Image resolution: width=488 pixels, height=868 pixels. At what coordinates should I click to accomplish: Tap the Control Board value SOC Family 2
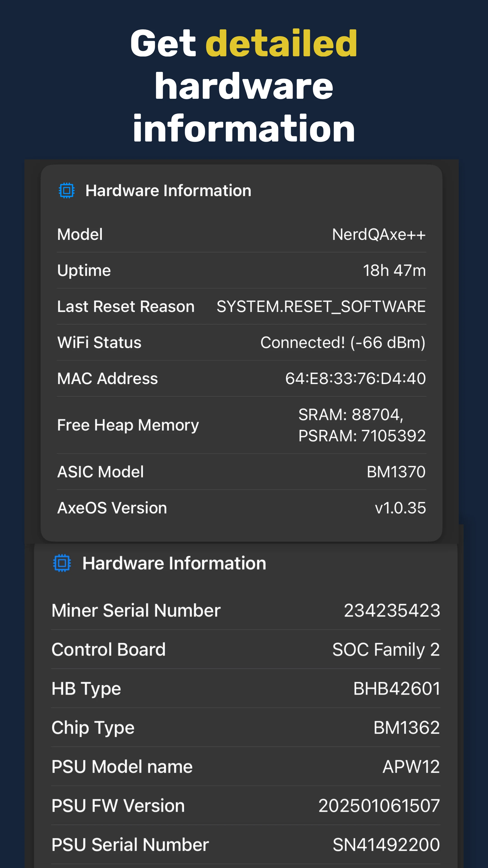(386, 650)
